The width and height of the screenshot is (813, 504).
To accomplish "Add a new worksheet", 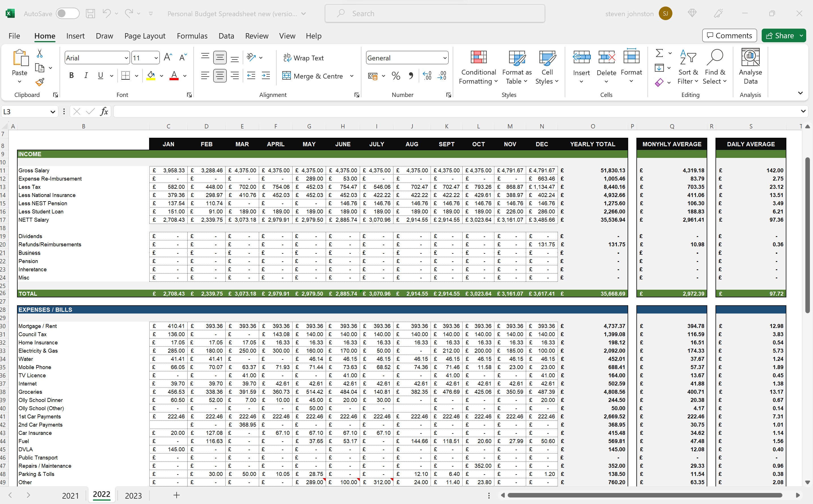I will 176,495.
